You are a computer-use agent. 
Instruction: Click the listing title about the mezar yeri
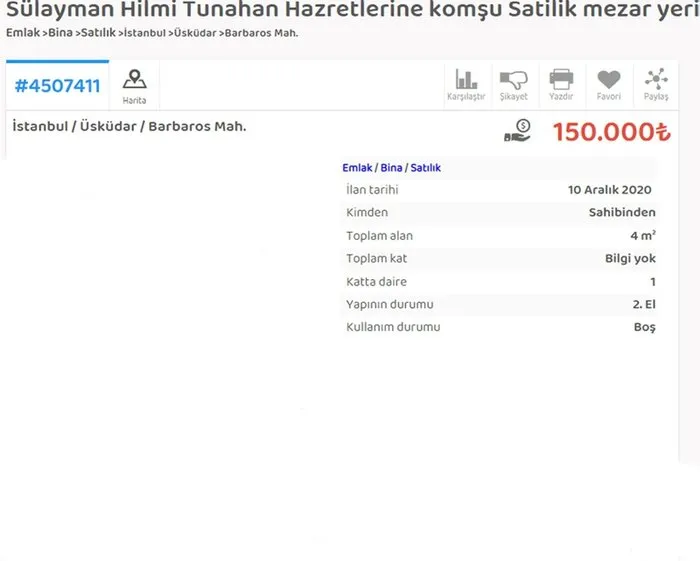pyautogui.click(x=353, y=9)
